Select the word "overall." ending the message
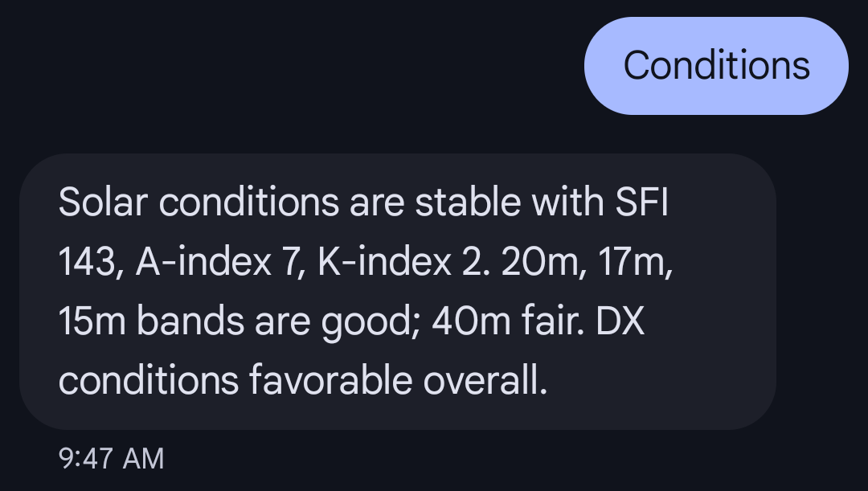868x491 pixels. 485,381
